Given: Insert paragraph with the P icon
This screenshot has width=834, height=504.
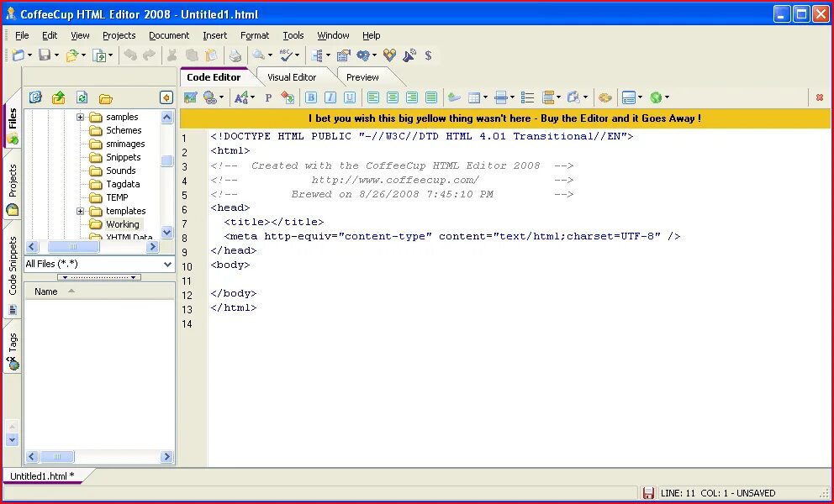Looking at the screenshot, I should click(268, 97).
